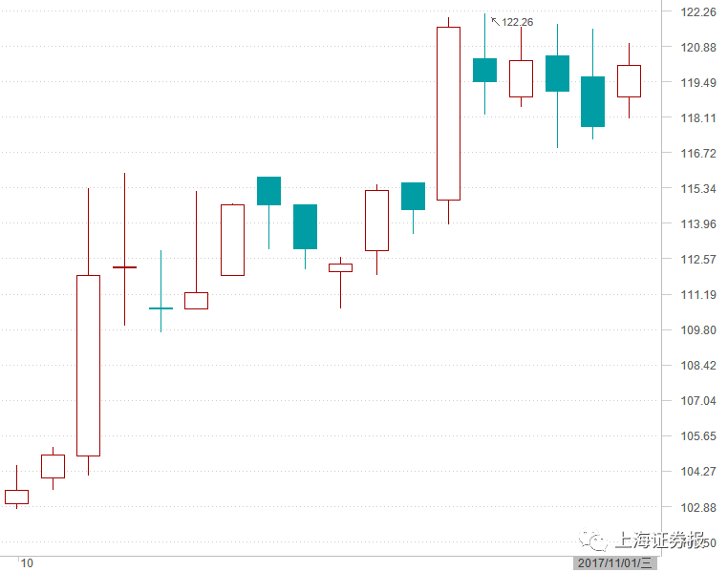Click the 上海证券报 watermark text
Viewport: 728px width, 572px height.
660,540
